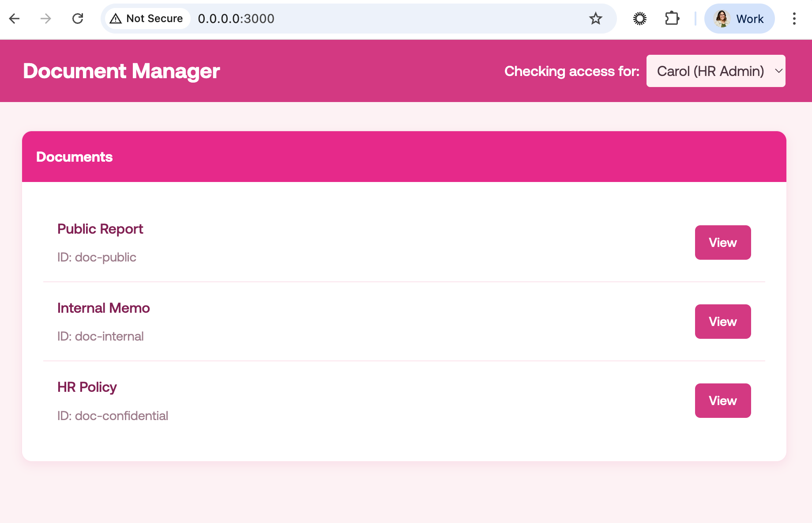Click the Document Manager heading
This screenshot has width=812, height=523.
tap(121, 71)
